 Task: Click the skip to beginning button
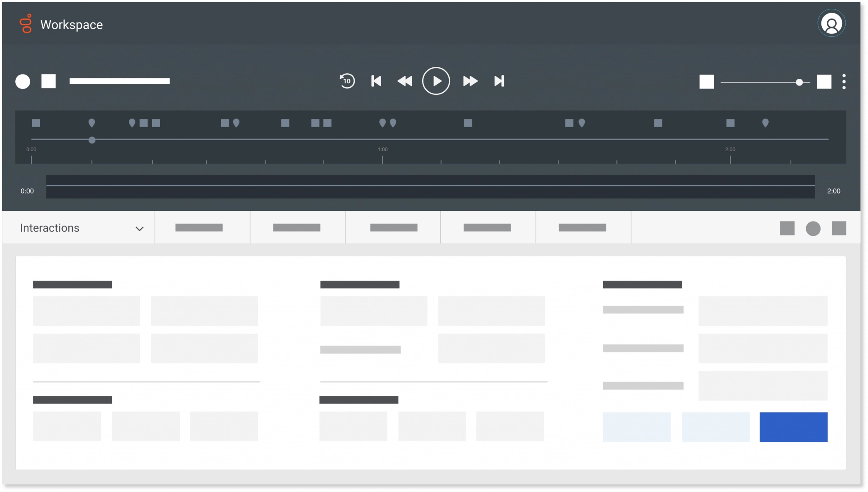point(376,80)
